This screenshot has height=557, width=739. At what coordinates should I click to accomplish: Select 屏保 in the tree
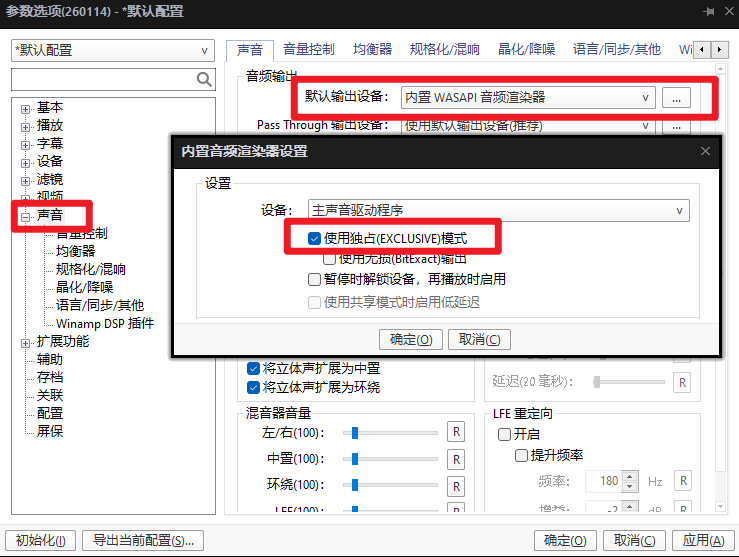tap(50, 431)
